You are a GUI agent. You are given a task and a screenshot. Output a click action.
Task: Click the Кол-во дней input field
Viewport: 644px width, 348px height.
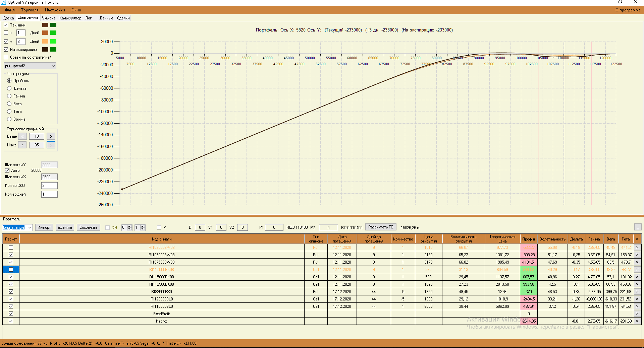pos(49,194)
